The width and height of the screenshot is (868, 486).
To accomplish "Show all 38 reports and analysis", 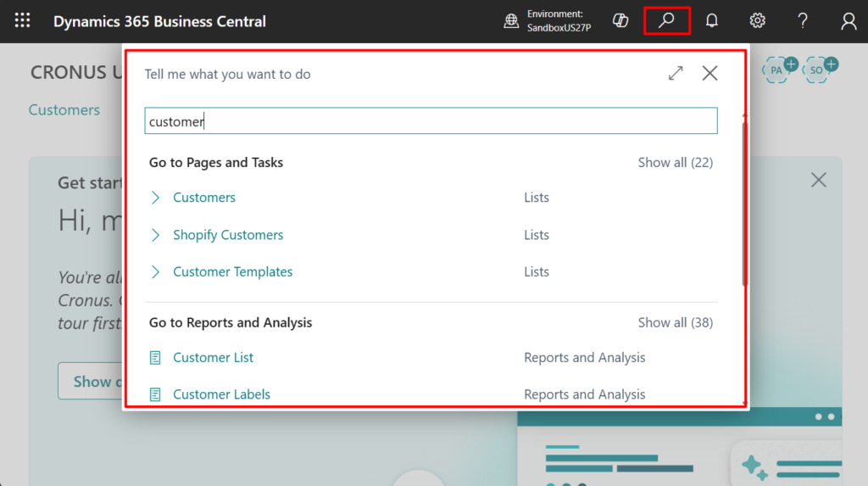I will tap(675, 323).
